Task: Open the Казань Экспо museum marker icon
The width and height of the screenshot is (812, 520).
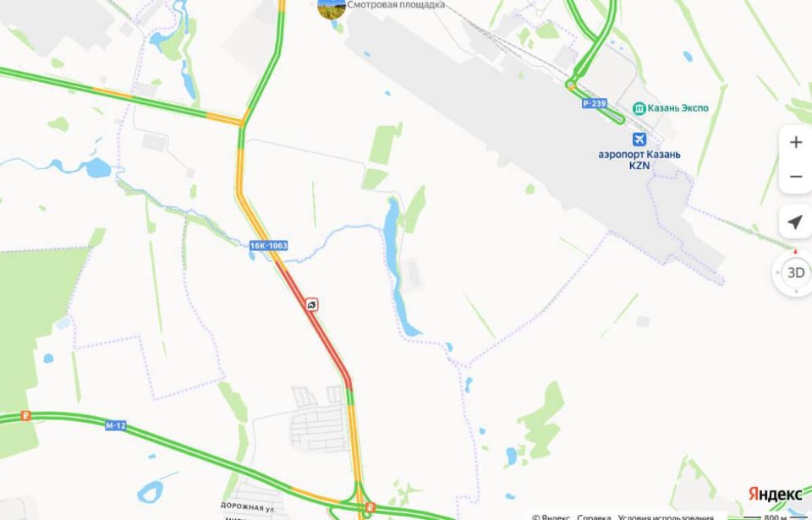Action: click(639, 108)
